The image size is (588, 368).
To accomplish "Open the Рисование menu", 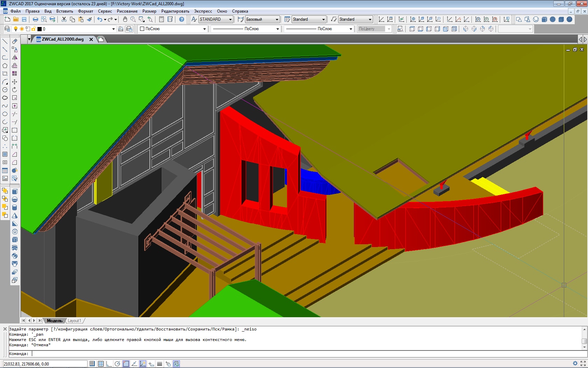I will (127, 11).
